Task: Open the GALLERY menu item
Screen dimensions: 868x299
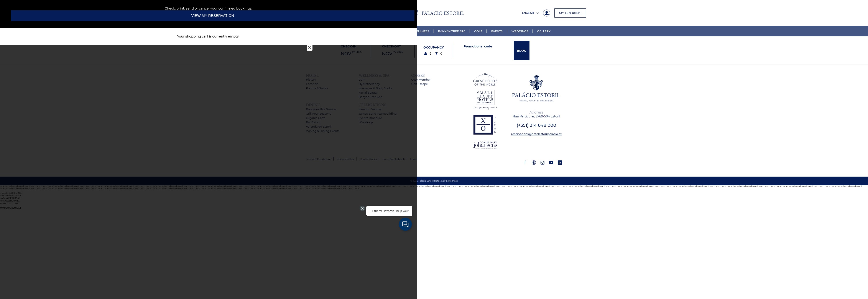Action: pyautogui.click(x=544, y=31)
